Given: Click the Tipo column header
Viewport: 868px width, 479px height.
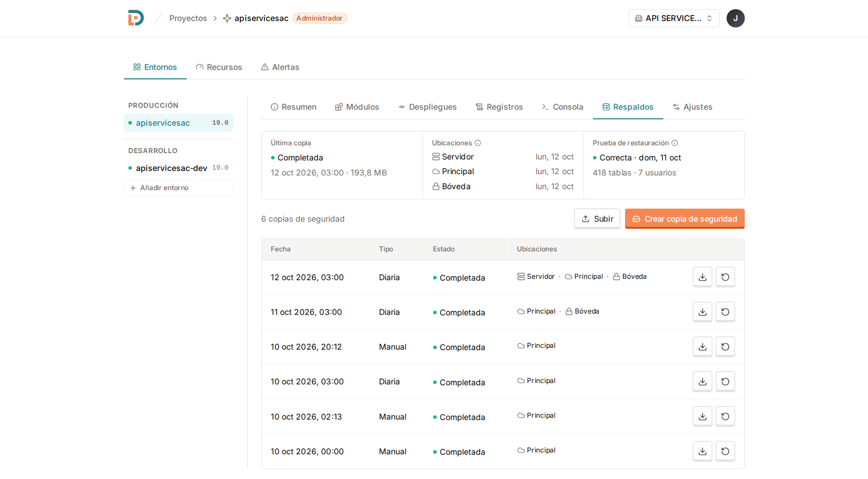Looking at the screenshot, I should (x=386, y=249).
